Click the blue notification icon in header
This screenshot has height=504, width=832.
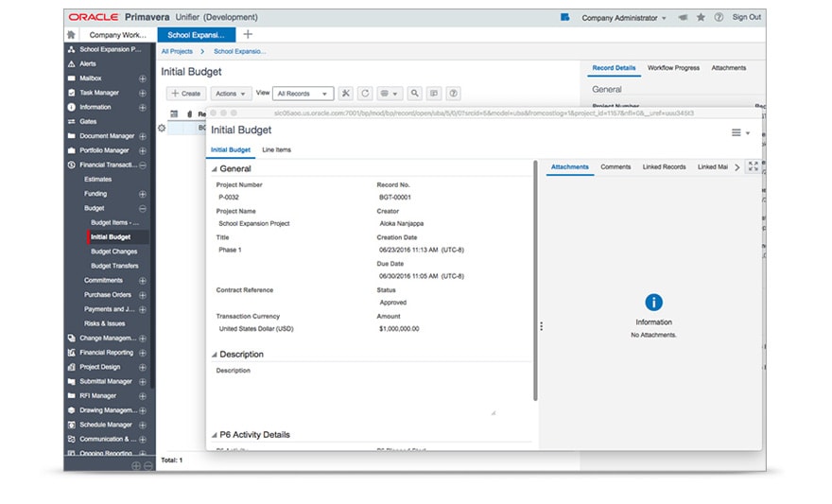click(x=565, y=18)
